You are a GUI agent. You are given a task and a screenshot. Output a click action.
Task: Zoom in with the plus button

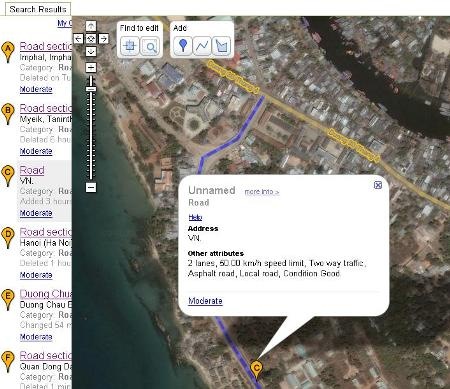tap(91, 68)
